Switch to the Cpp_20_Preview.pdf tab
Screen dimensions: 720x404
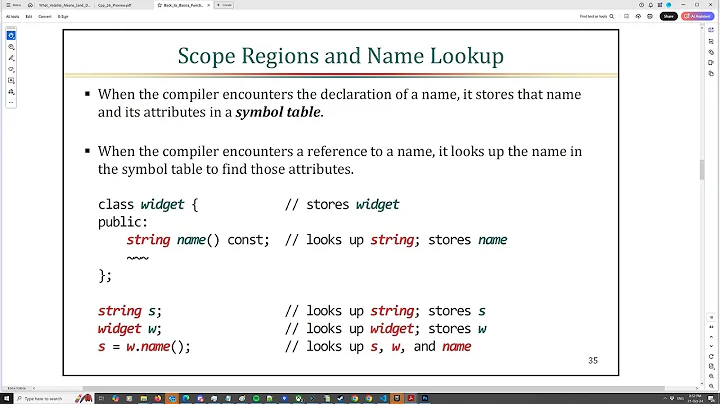pyautogui.click(x=115, y=5)
